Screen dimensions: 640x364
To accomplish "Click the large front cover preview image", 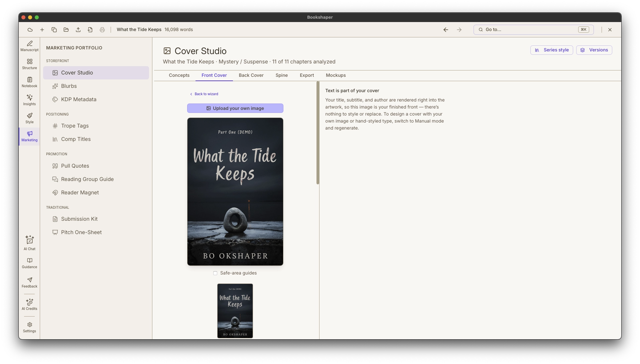I will coord(235,192).
